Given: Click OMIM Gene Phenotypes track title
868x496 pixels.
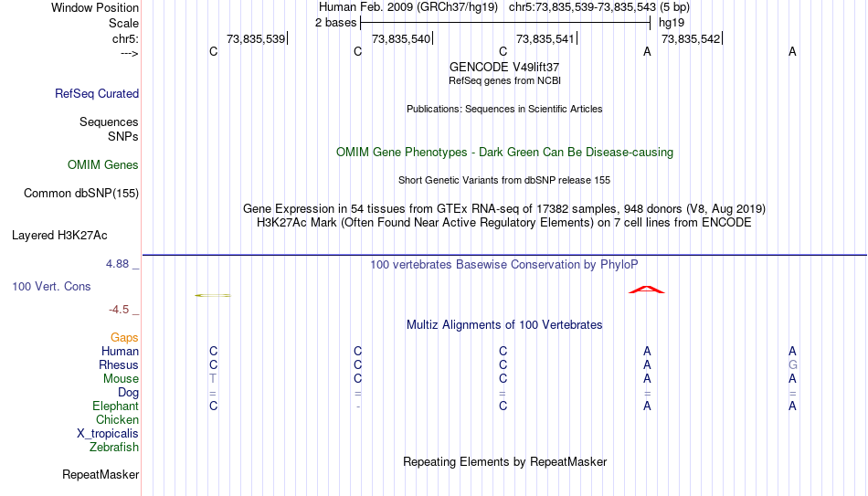Looking at the screenshot, I should pyautogui.click(x=504, y=153).
